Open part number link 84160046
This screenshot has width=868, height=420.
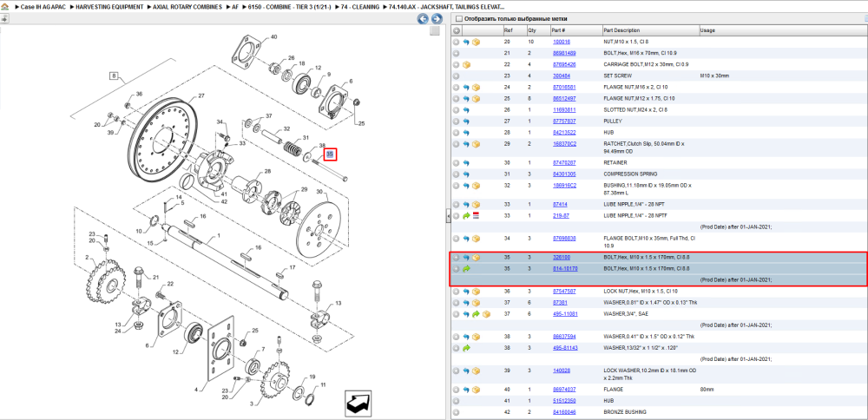click(564, 412)
